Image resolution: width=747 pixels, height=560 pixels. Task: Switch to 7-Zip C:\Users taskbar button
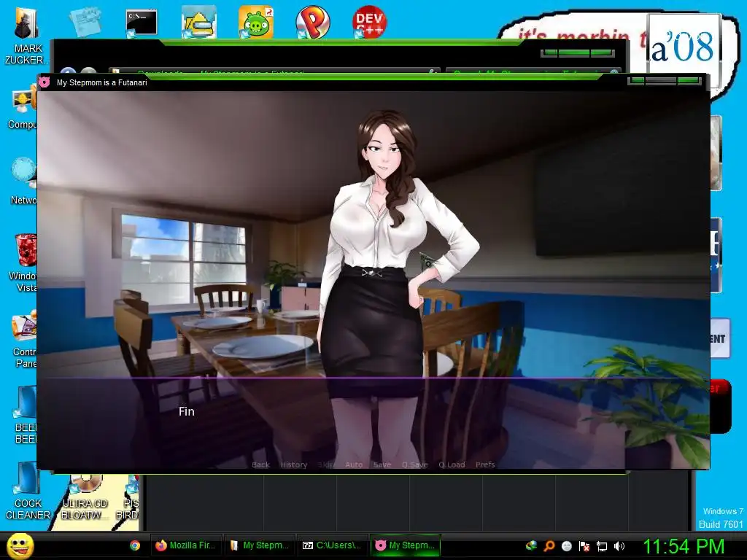pos(333,545)
